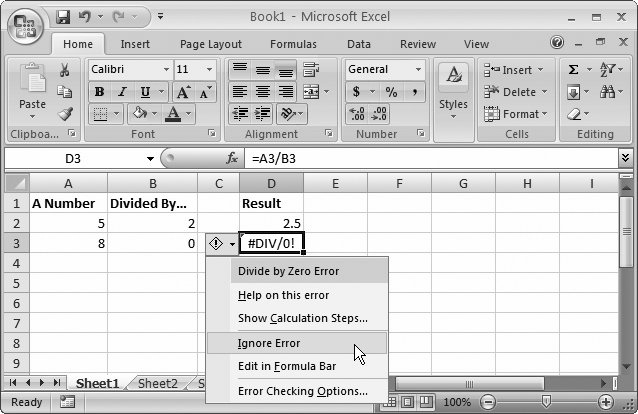Click the Cut scissors icon

[64, 70]
